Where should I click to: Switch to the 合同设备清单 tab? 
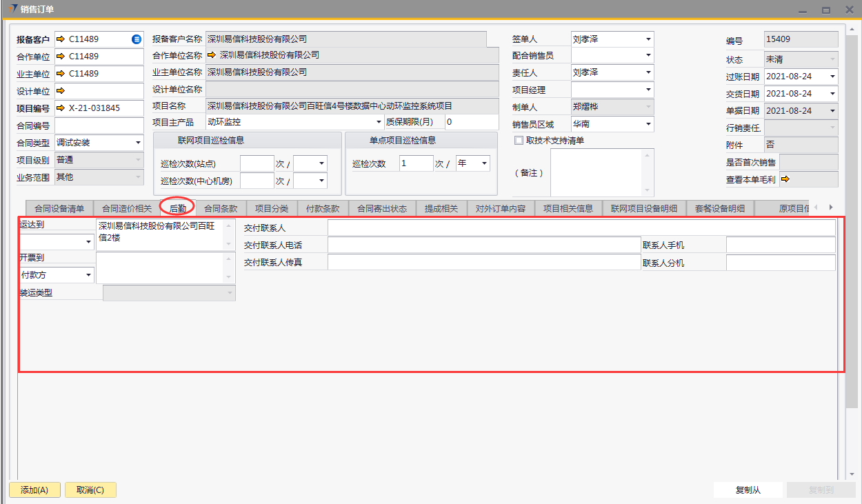tap(59, 208)
